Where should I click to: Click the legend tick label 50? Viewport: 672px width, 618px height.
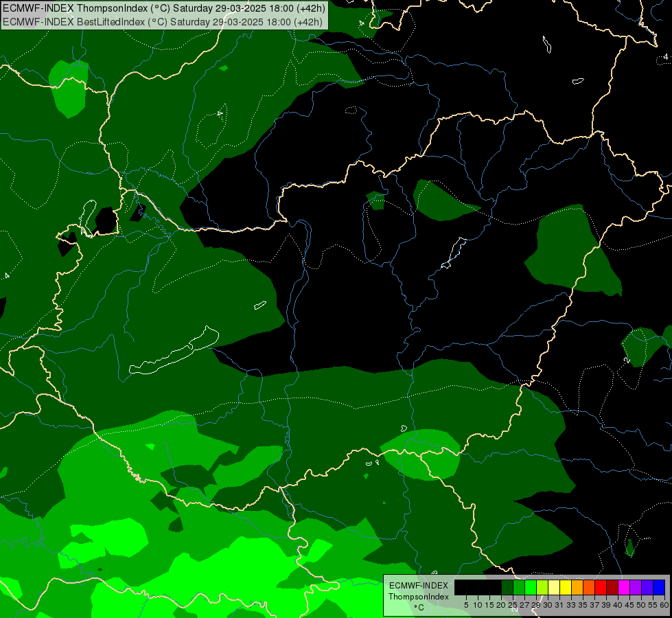[x=641, y=605]
